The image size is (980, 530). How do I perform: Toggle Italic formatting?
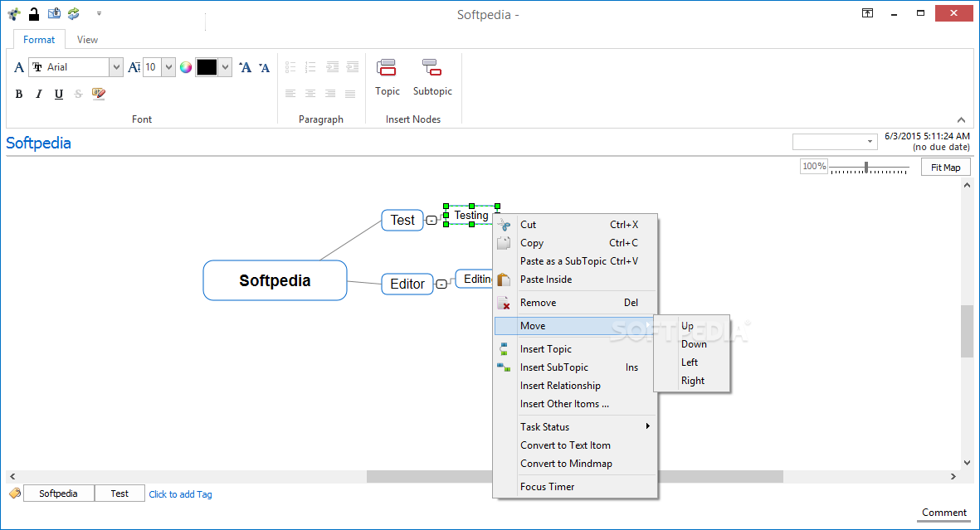[x=39, y=94]
